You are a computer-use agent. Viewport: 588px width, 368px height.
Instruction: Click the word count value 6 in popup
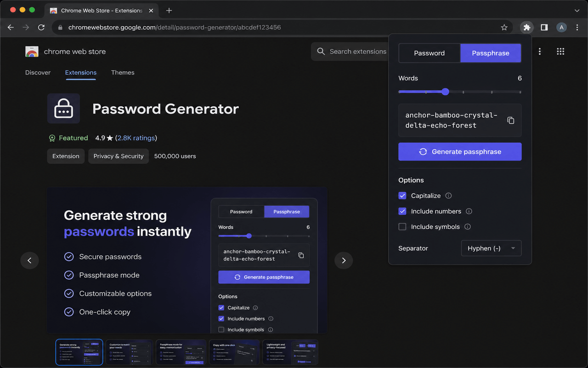click(520, 78)
